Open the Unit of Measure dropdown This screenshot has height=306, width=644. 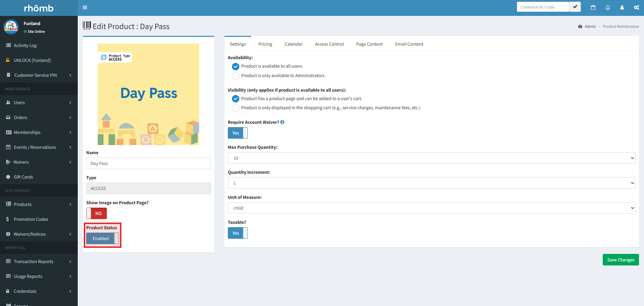point(431,208)
